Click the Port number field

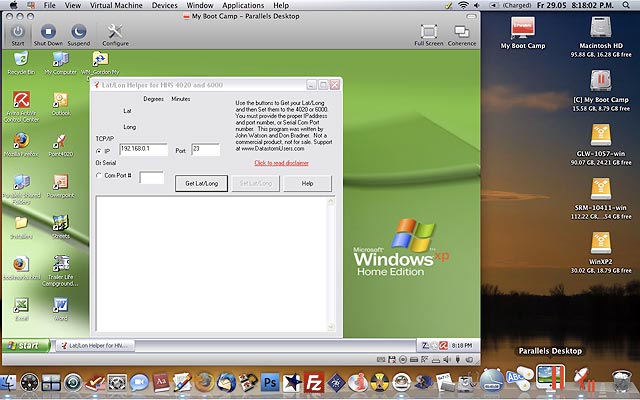point(206,149)
